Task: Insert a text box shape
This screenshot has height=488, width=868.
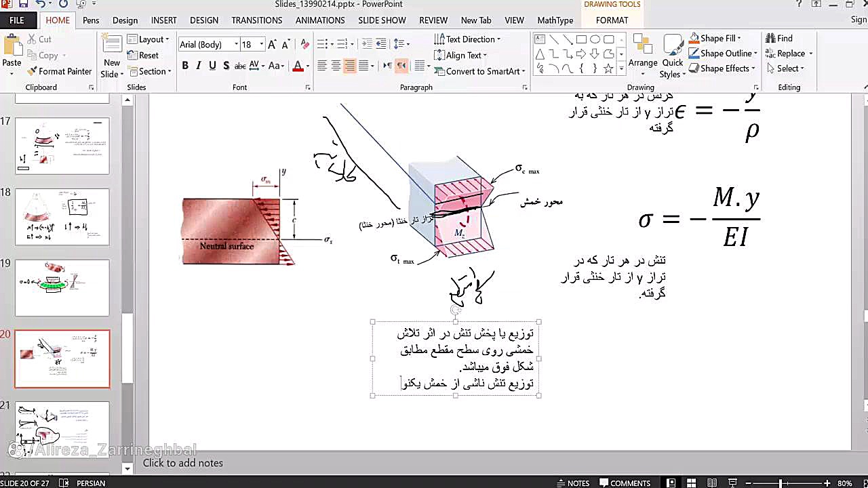Action: (540, 39)
